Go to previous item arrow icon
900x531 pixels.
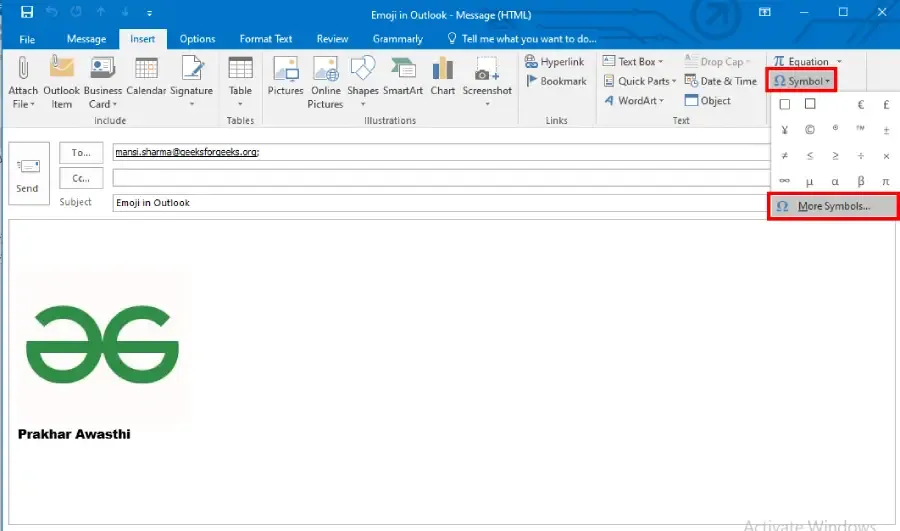[x=101, y=12]
